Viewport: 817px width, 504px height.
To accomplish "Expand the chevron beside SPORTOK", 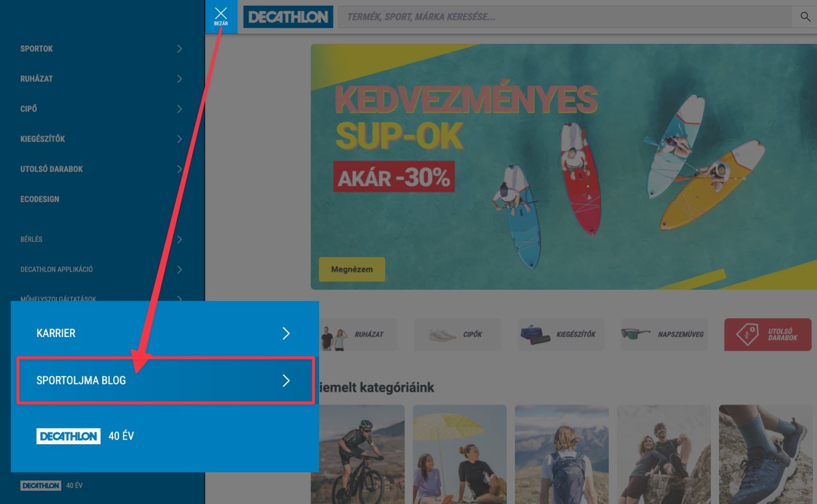I will 179,49.
